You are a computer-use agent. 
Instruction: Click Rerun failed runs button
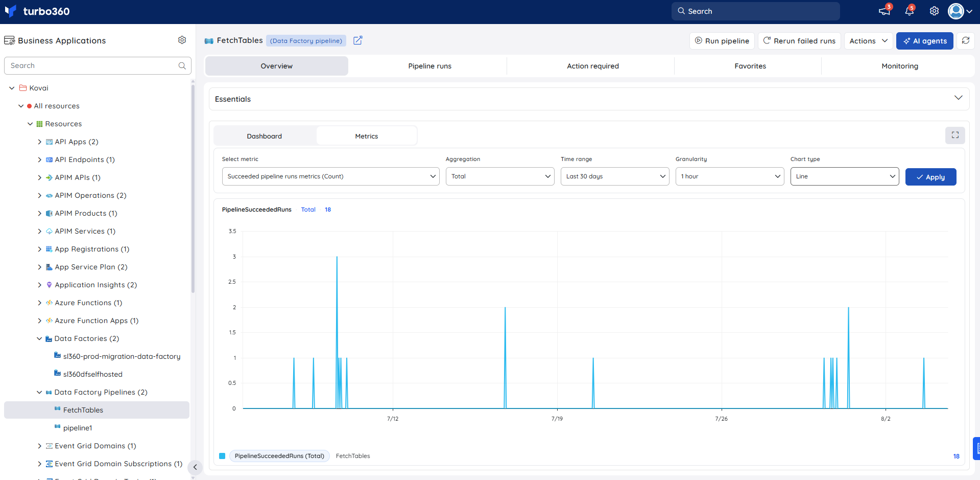coord(799,41)
